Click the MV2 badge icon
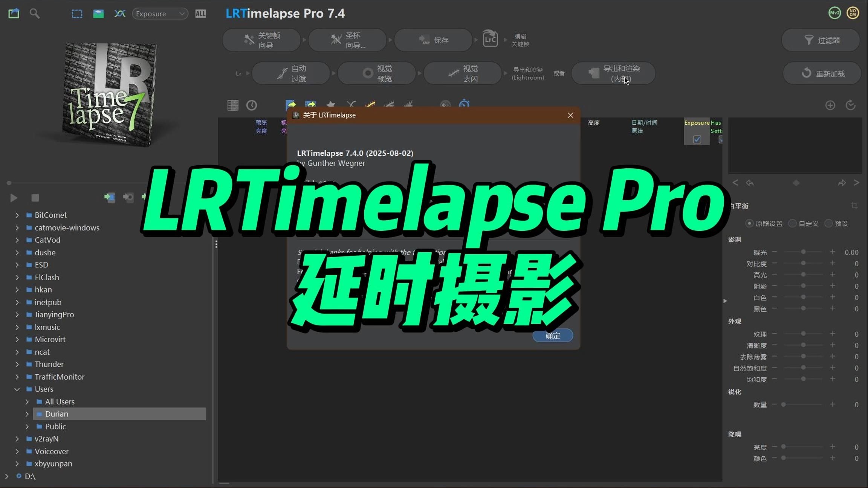The height and width of the screenshot is (488, 868). click(834, 13)
